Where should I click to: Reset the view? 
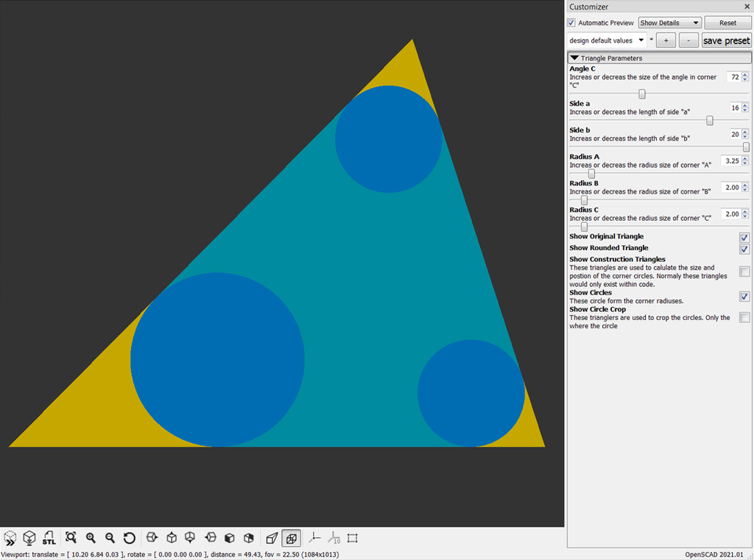click(130, 538)
